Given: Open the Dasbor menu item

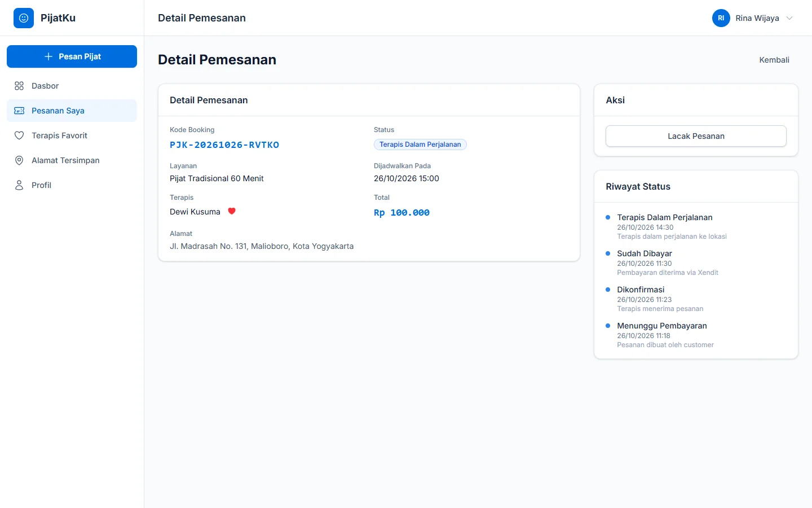Looking at the screenshot, I should 72,86.
